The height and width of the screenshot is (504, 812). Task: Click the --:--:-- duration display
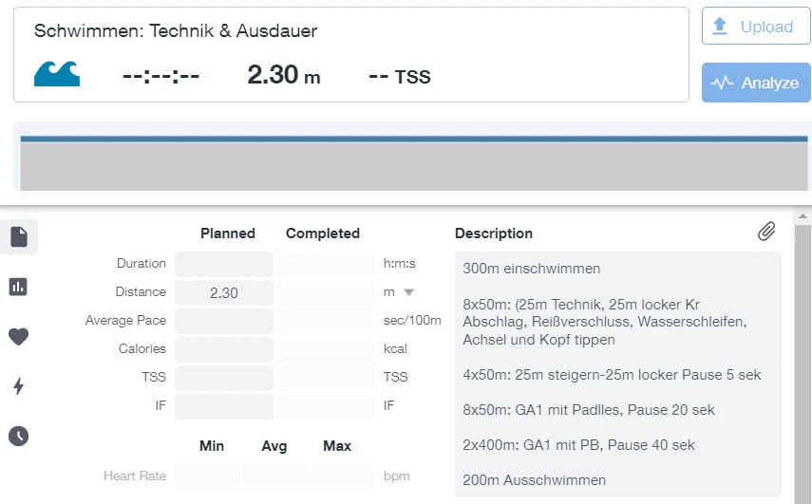pyautogui.click(x=161, y=77)
